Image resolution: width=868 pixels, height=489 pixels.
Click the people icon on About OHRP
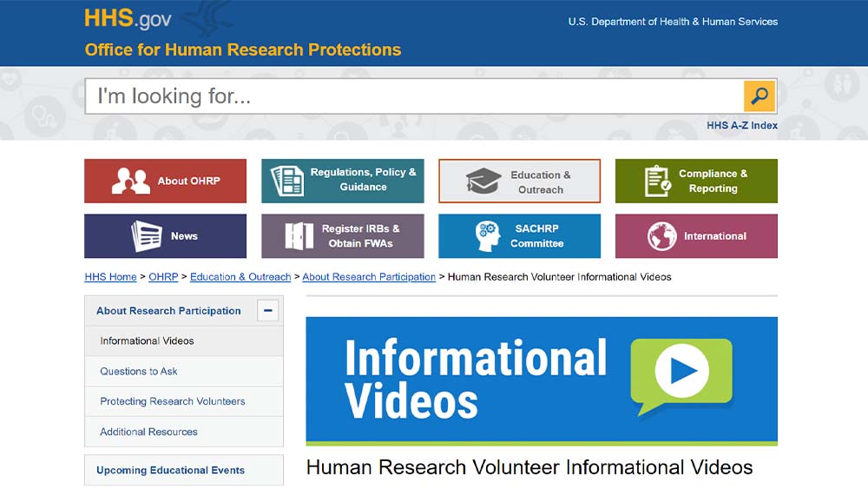(x=131, y=181)
